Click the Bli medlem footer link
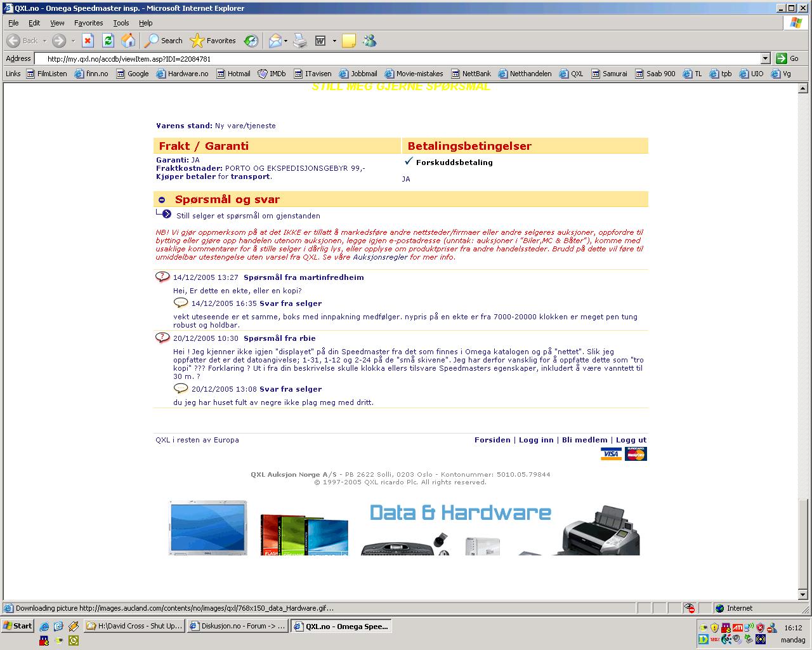This screenshot has width=812, height=650. [585, 440]
